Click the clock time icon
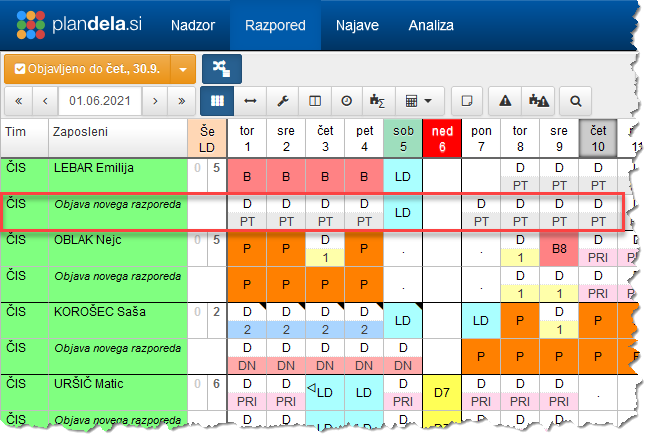 click(x=347, y=101)
